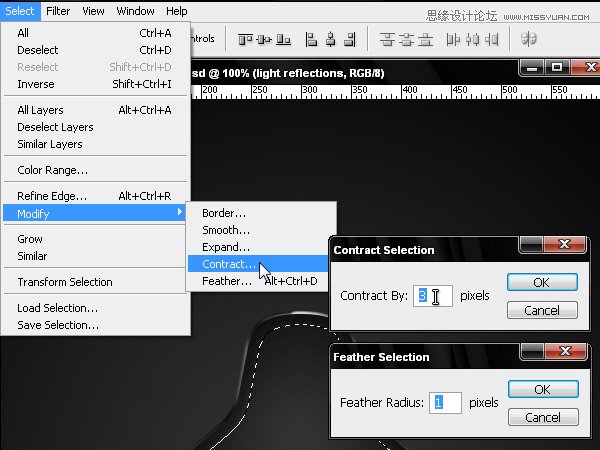Click the Align bottom edges icon

(284, 39)
